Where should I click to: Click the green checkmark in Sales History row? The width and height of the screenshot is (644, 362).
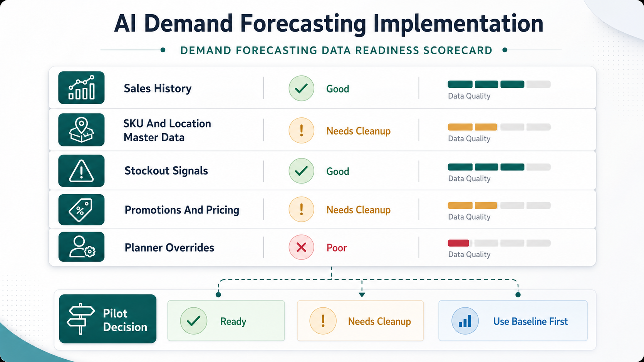click(301, 88)
